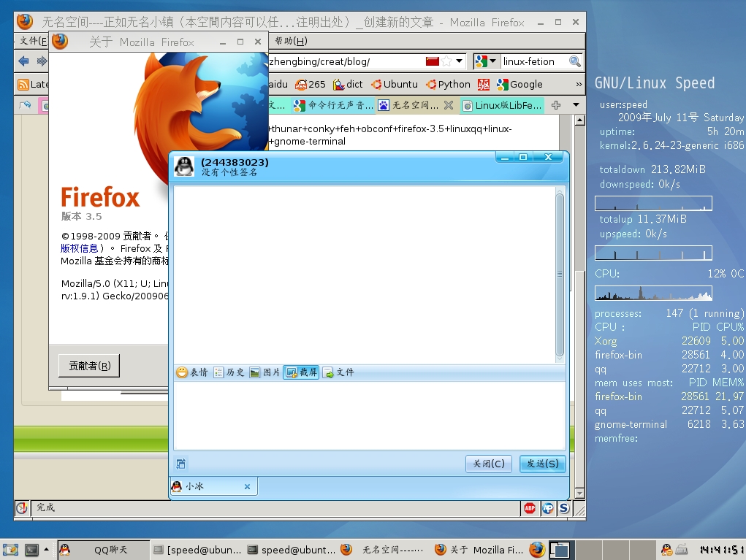Insert a picture (图片) in QQ chat
This screenshot has height=560, width=746.
pyautogui.click(x=265, y=372)
